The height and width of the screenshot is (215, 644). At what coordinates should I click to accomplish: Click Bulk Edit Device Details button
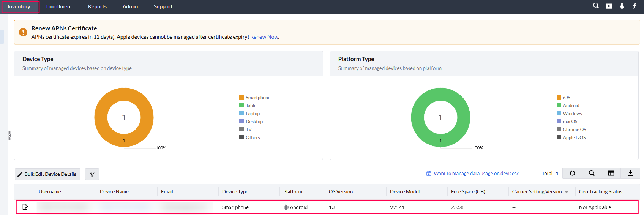(47, 174)
